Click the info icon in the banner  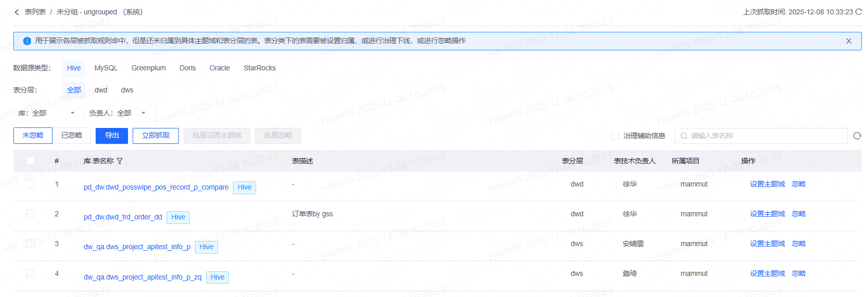click(x=27, y=41)
